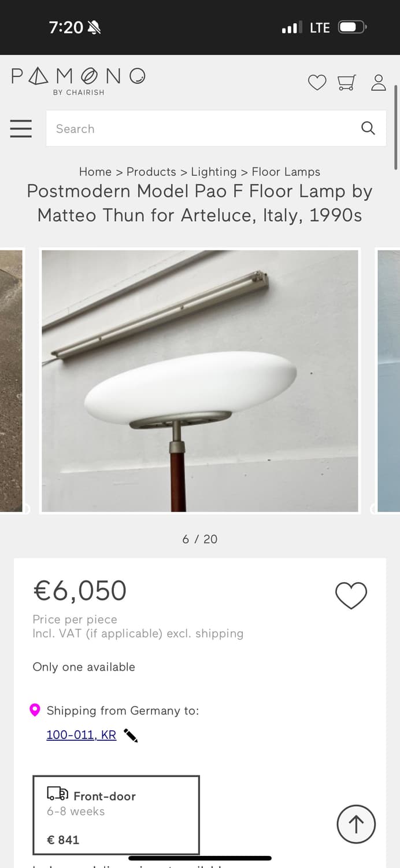
Task: Edit shipping destination with pencil icon
Action: (x=131, y=735)
